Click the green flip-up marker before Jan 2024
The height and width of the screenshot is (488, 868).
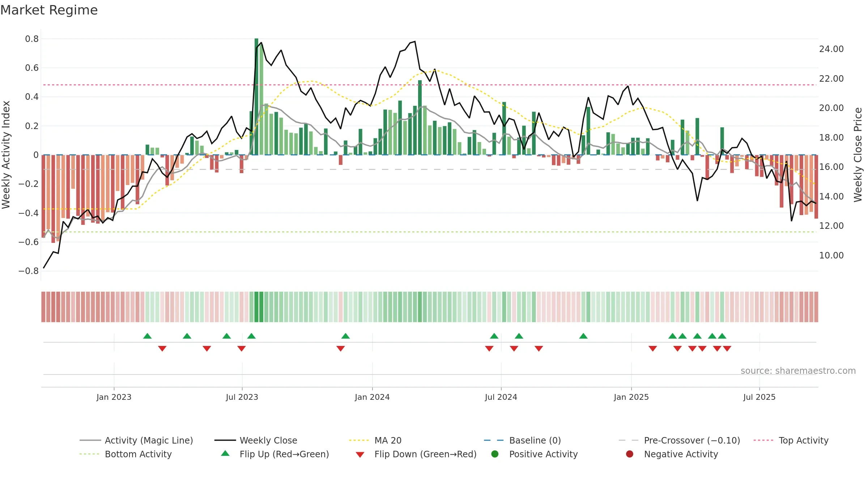pos(345,336)
